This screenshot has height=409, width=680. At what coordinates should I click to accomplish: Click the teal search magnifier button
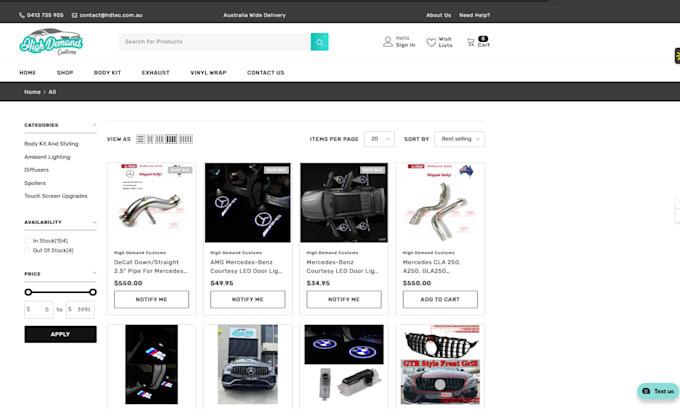coord(320,42)
